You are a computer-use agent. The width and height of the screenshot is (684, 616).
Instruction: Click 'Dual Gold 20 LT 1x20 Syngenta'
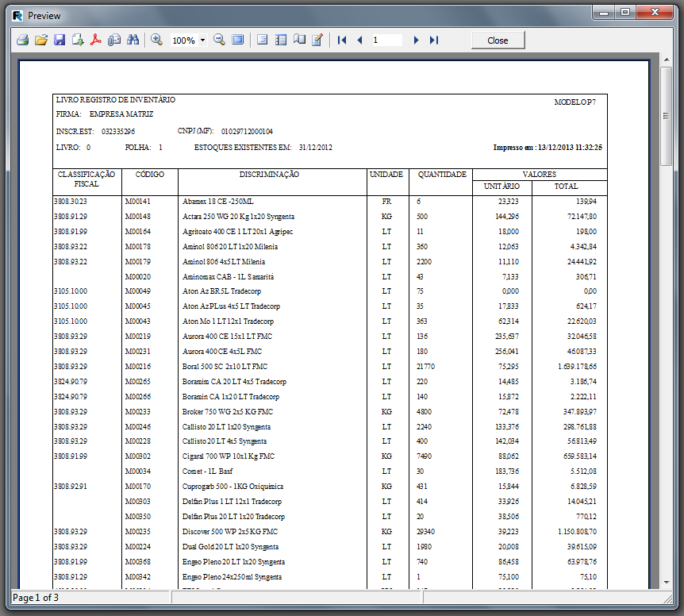coord(230,547)
